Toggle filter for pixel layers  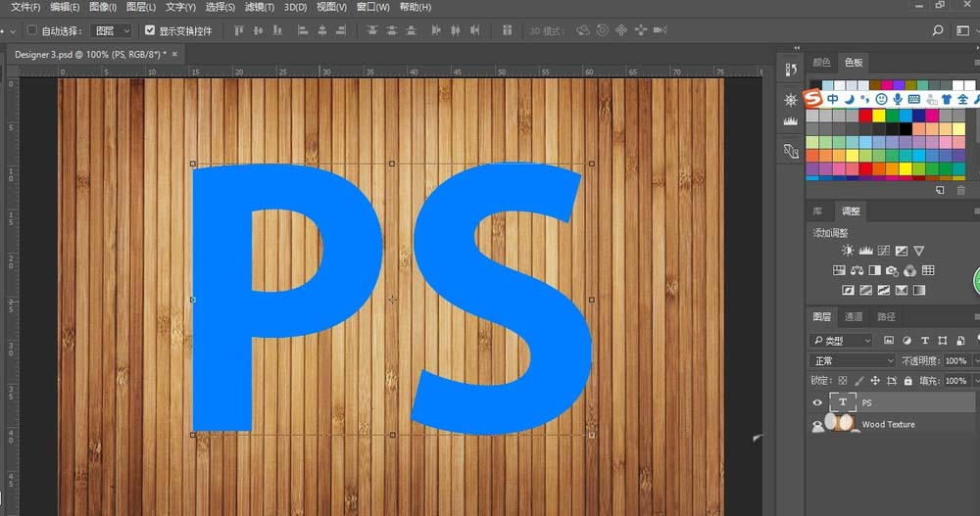(x=889, y=341)
